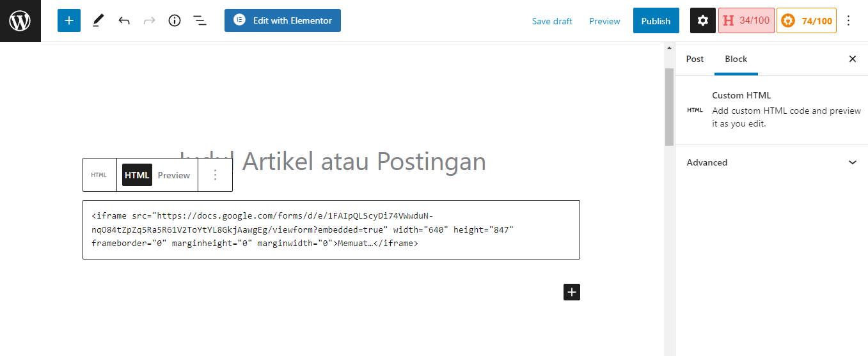Select the Tools pencil icon
Viewport: 868px width, 356px height.
[x=97, y=20]
